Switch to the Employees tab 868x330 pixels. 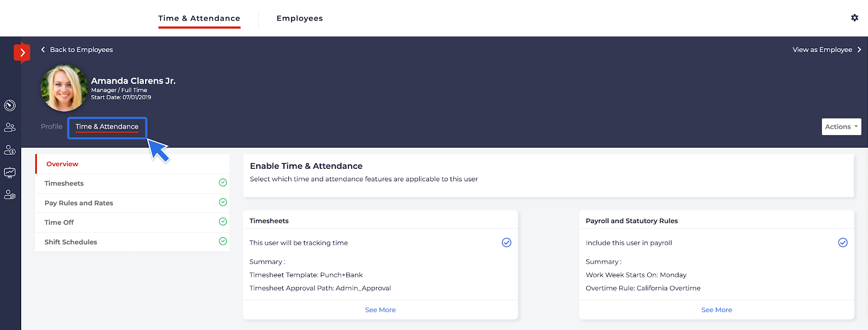tap(300, 18)
